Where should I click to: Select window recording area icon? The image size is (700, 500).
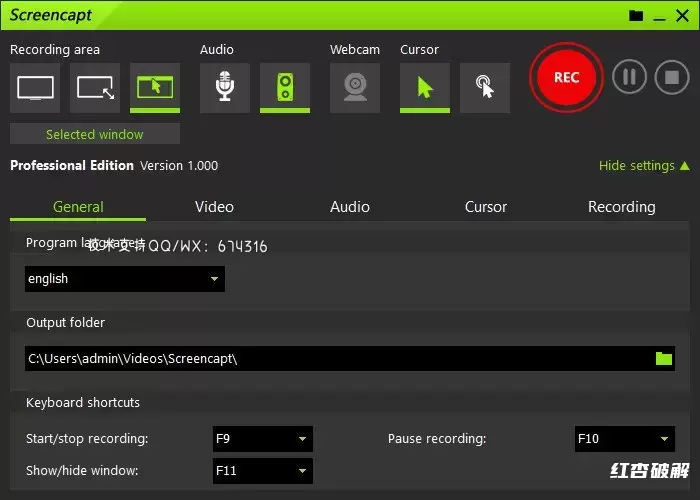155,88
